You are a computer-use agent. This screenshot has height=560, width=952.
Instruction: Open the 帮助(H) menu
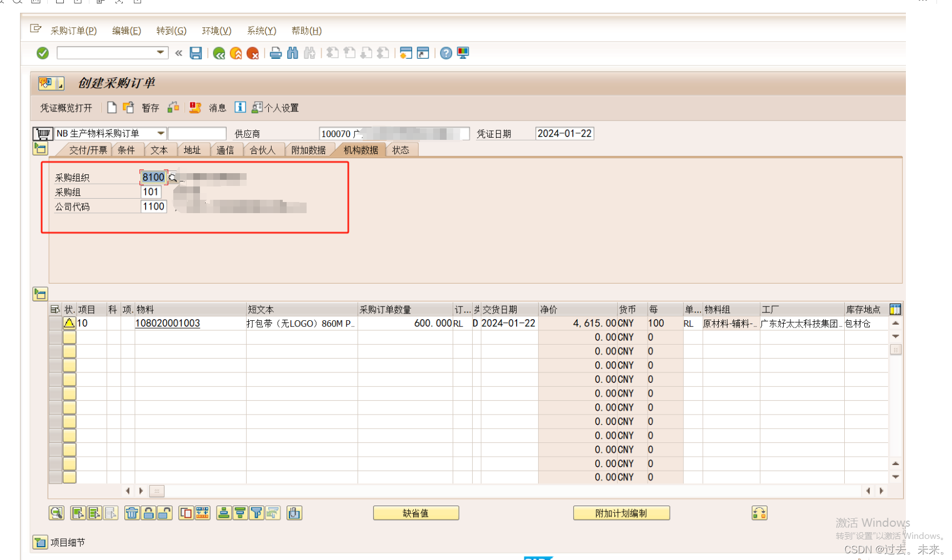click(307, 31)
